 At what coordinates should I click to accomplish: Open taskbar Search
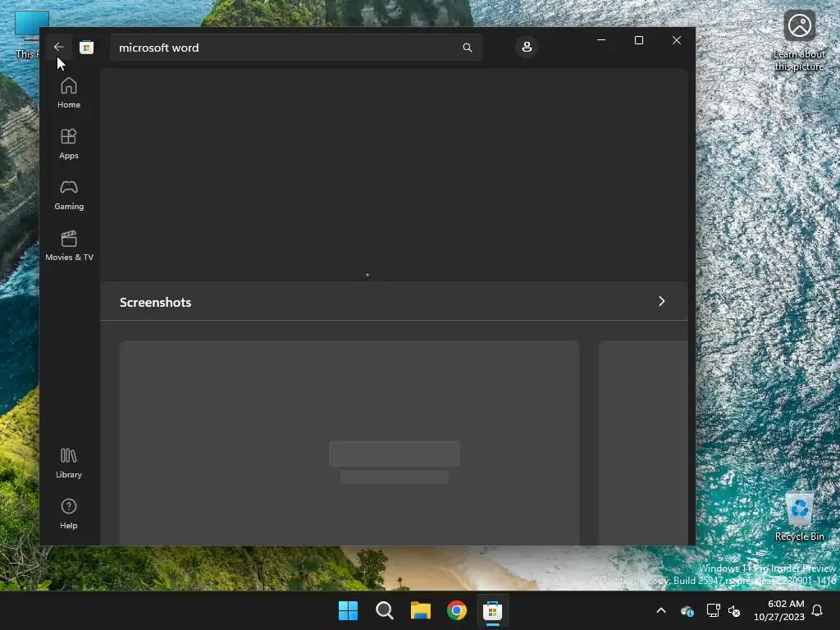[x=384, y=610]
